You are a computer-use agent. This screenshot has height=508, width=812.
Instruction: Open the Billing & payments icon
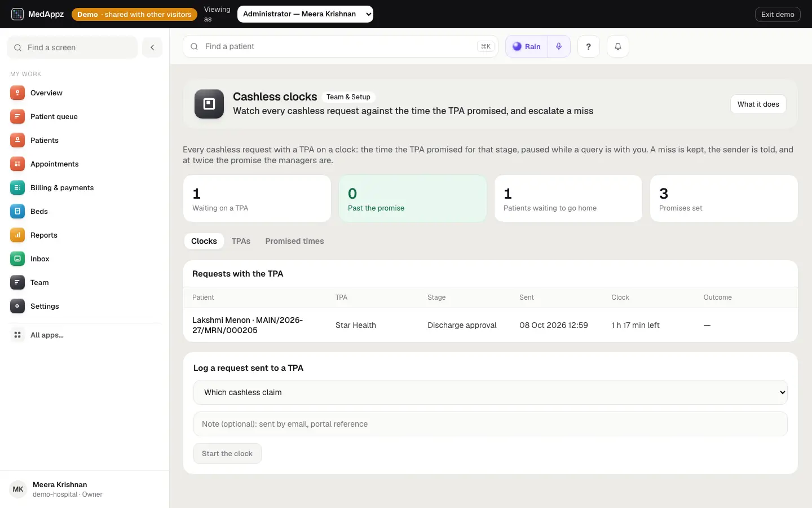tap(17, 187)
